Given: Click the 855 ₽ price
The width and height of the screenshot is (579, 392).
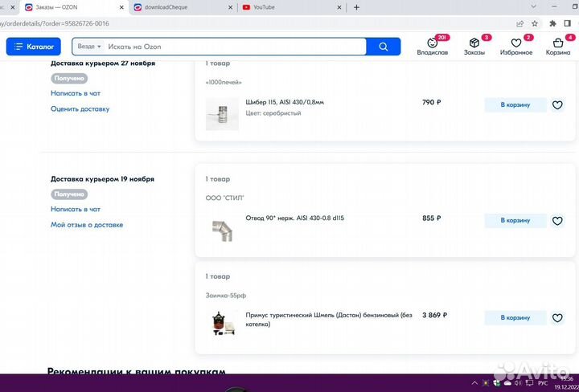Looking at the screenshot, I should click(x=431, y=218).
